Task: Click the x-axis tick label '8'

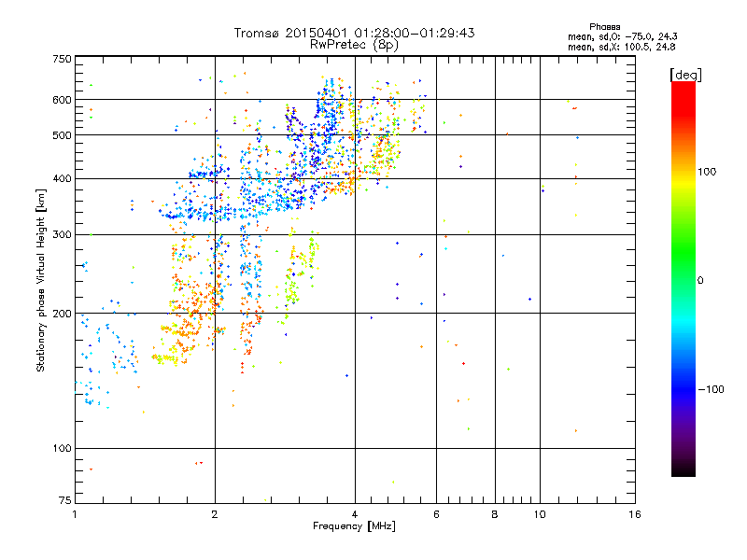Action: pos(495,514)
